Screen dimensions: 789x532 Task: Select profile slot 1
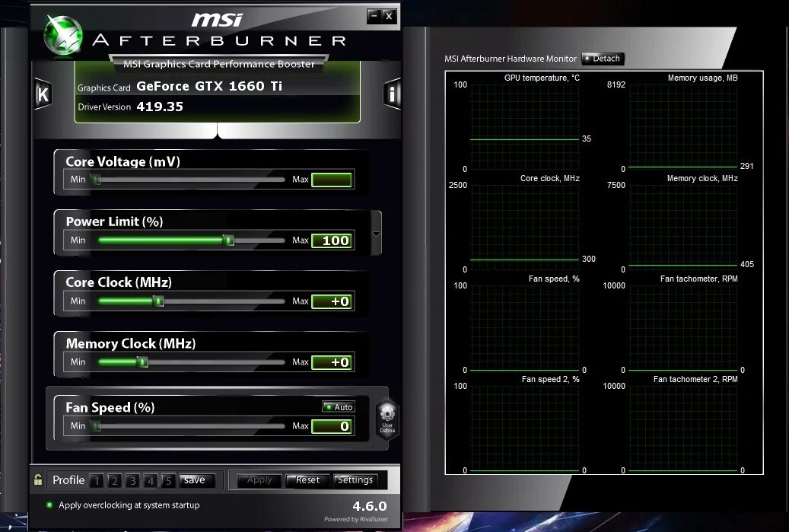click(x=97, y=481)
